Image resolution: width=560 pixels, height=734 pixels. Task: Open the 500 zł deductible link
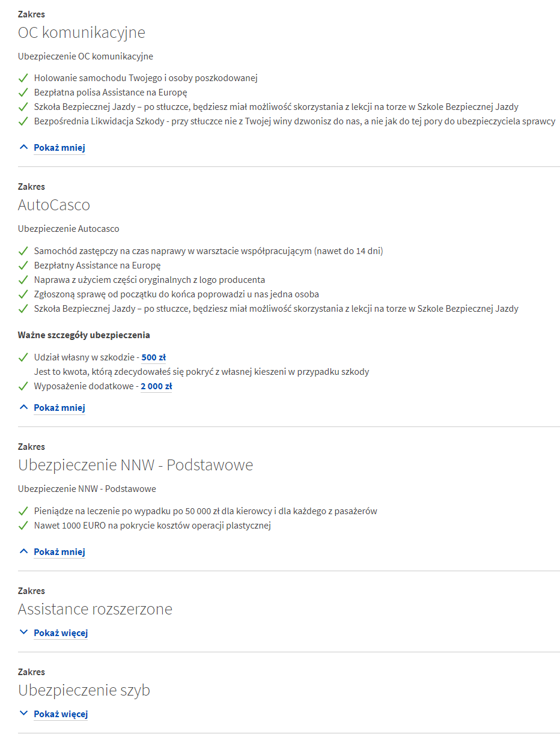pos(154,357)
